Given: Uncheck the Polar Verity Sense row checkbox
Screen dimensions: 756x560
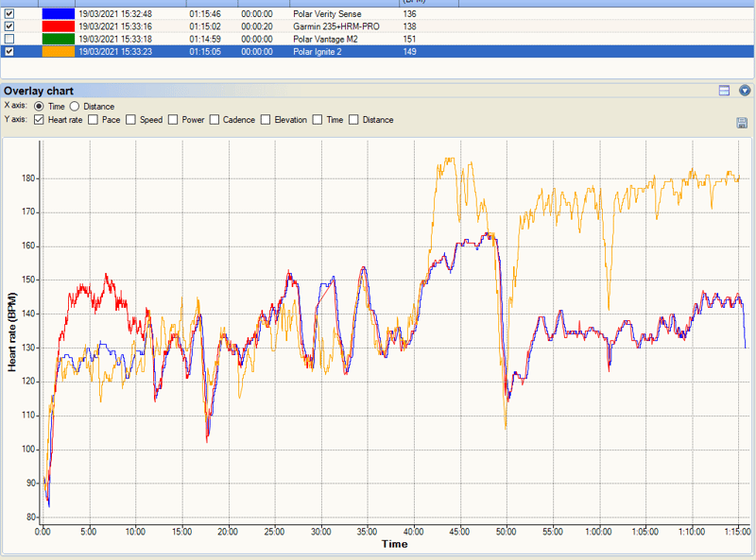Looking at the screenshot, I should pos(9,14).
